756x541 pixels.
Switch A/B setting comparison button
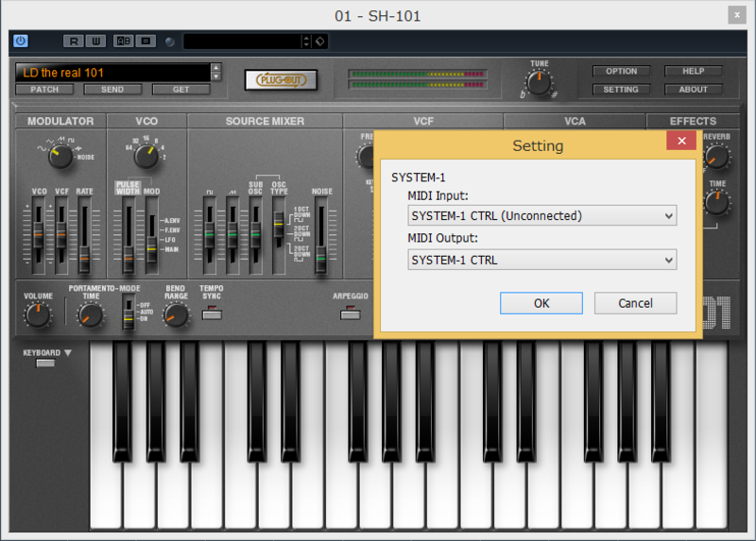[124, 41]
